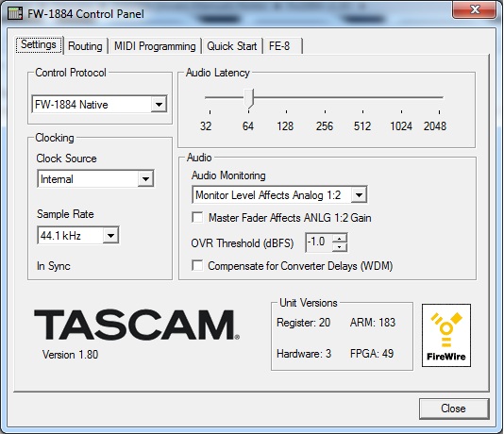Switch to the Settings tab
The height and width of the screenshot is (434, 504).
click(x=39, y=44)
